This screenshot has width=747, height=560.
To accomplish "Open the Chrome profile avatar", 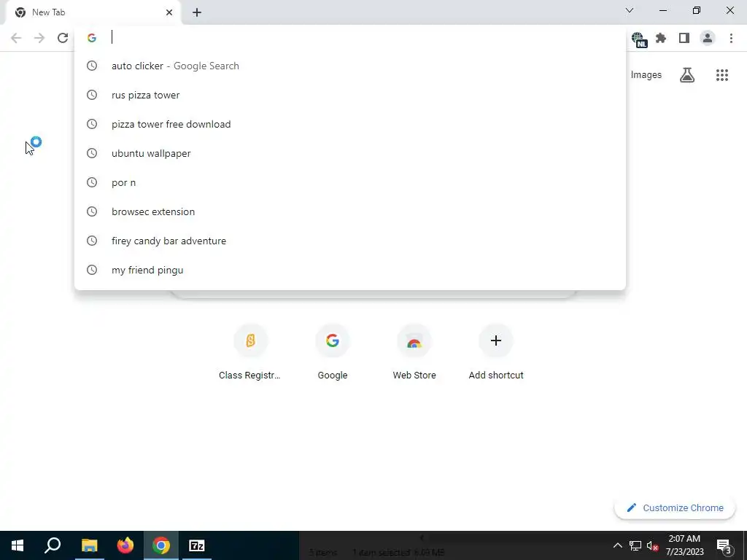I will (x=708, y=38).
